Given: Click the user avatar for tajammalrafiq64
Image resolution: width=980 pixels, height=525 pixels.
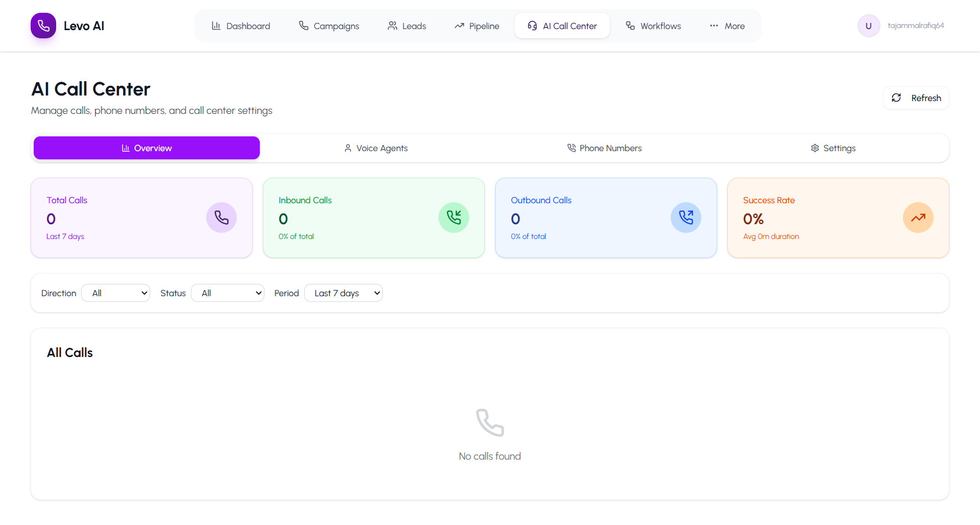Looking at the screenshot, I should (x=868, y=26).
